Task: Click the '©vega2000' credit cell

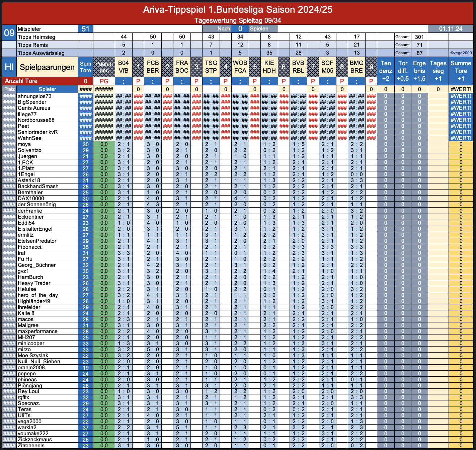Action: point(461,53)
